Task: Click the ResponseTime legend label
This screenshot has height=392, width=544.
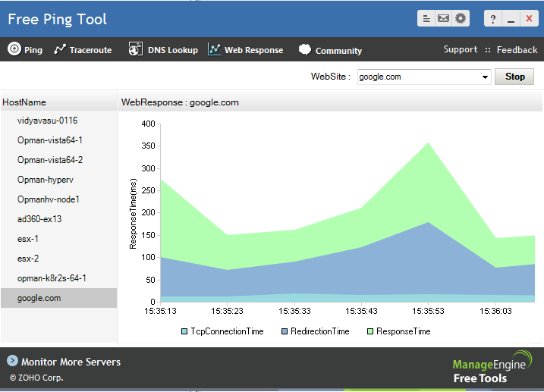Action: pyautogui.click(x=404, y=331)
